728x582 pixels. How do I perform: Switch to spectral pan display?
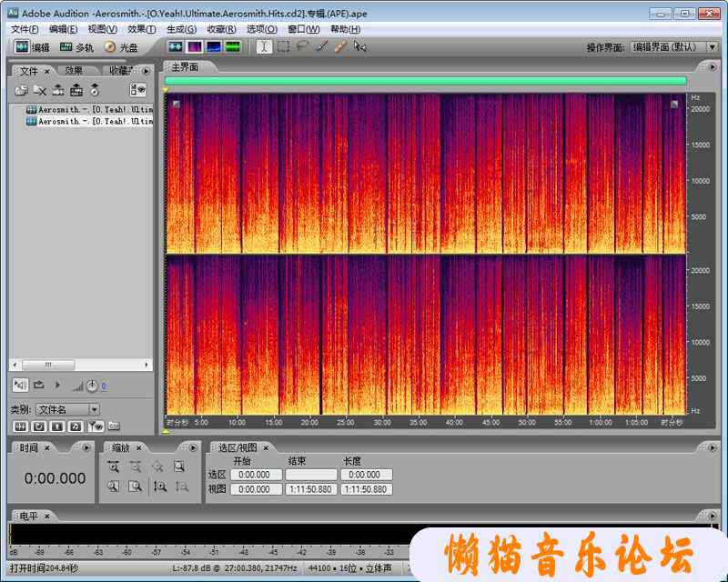coord(214,47)
